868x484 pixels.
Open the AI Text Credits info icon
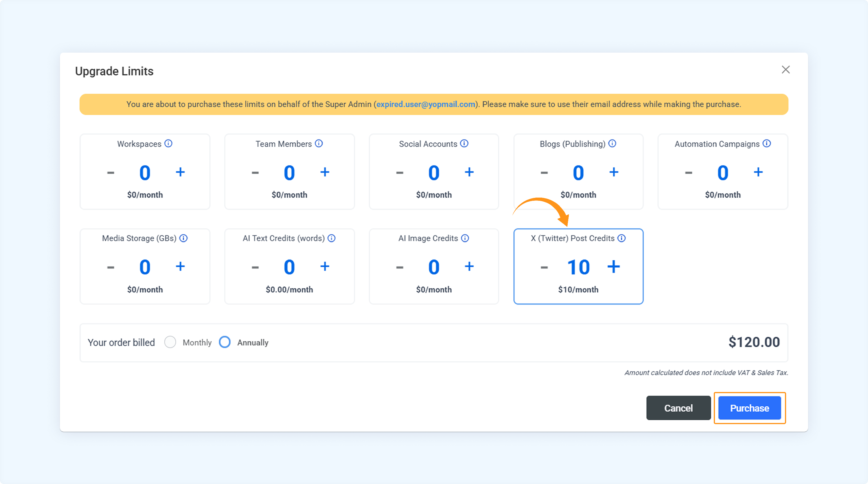click(332, 238)
